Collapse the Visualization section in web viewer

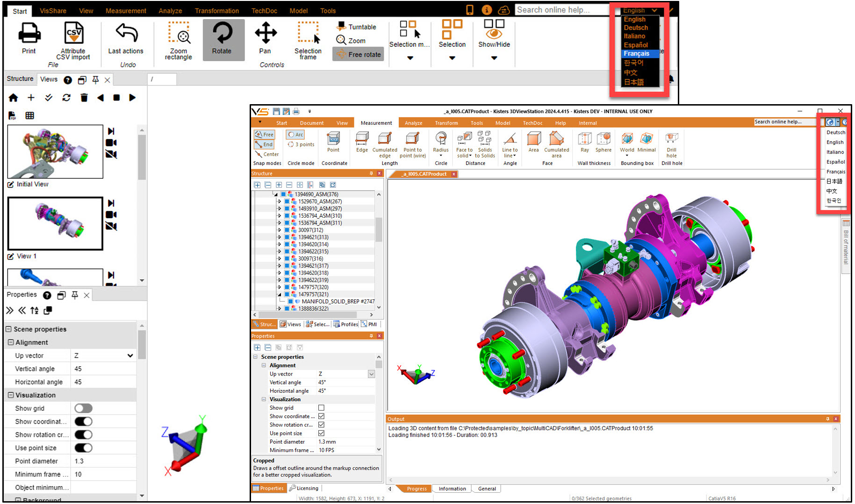(11, 395)
